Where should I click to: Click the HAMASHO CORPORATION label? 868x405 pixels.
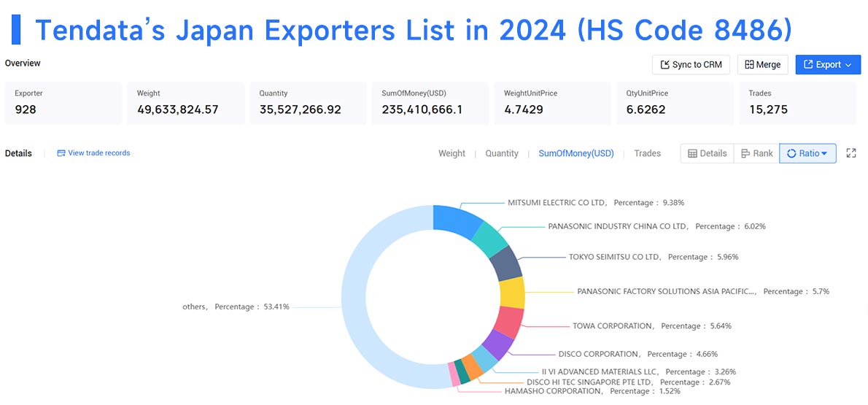tap(592, 391)
